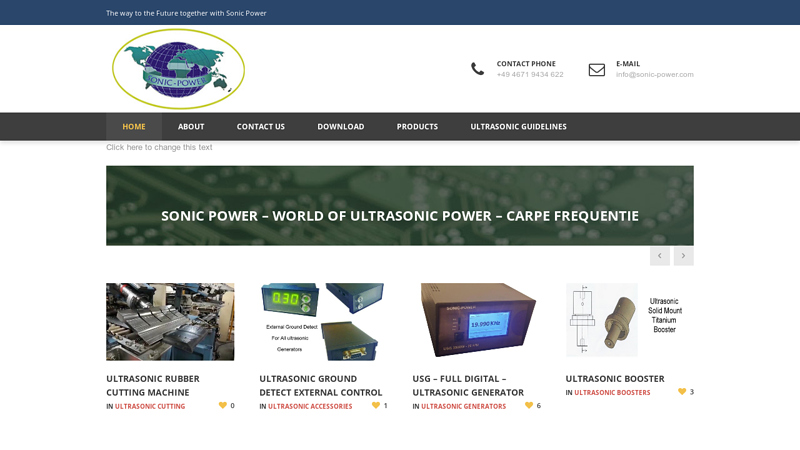The width and height of the screenshot is (800, 450).
Task: Go to next slide with right arrow
Action: coord(684,256)
